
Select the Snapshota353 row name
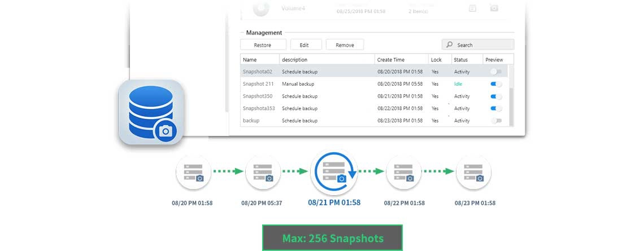coord(259,109)
